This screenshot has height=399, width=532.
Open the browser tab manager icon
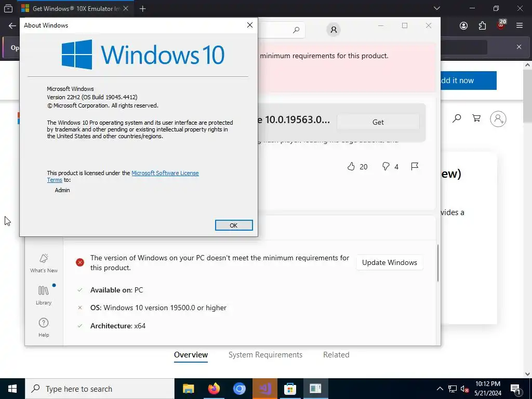[8, 8]
